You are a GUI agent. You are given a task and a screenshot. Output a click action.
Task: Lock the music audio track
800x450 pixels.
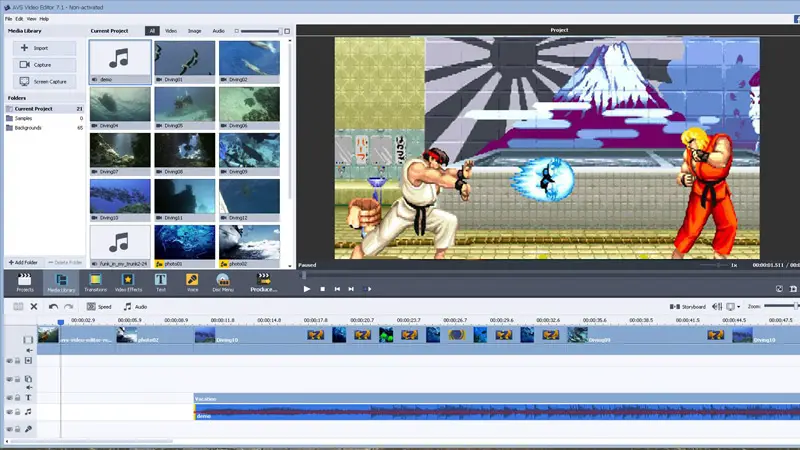tap(17, 412)
